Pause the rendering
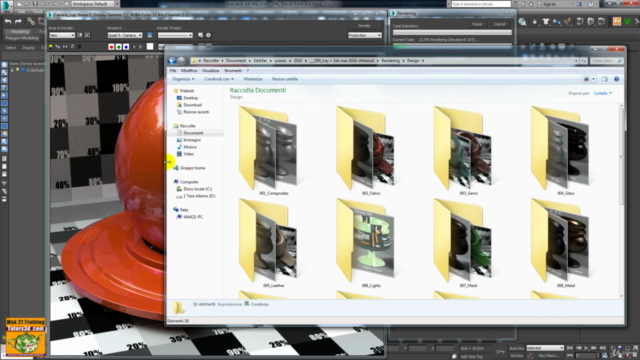This screenshot has height=360, width=640. (x=477, y=24)
